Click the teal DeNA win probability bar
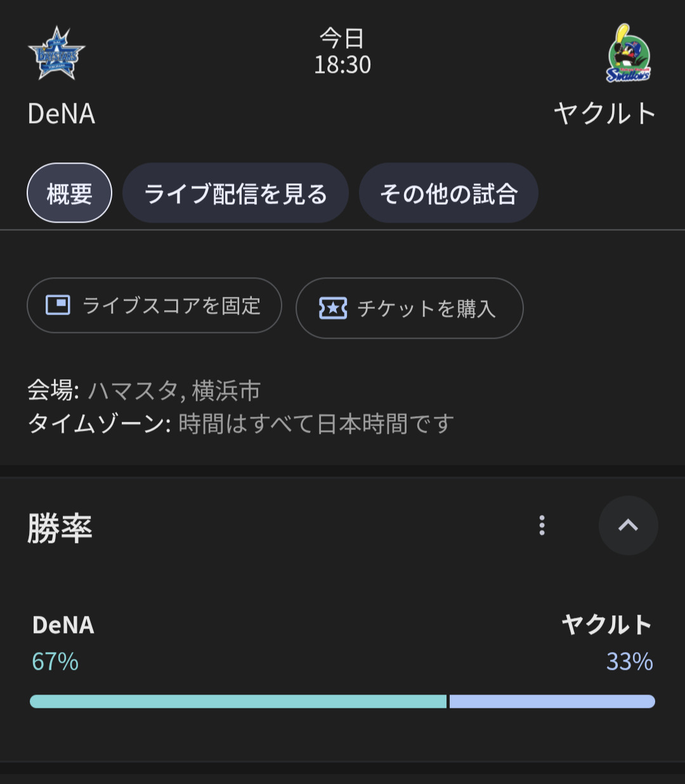The width and height of the screenshot is (685, 784). (x=238, y=702)
